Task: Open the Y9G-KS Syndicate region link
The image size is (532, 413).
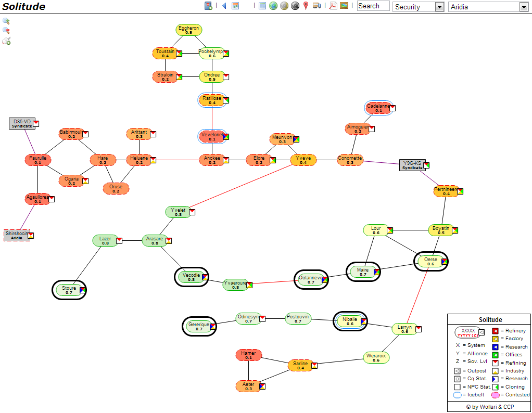Action: coord(412,165)
